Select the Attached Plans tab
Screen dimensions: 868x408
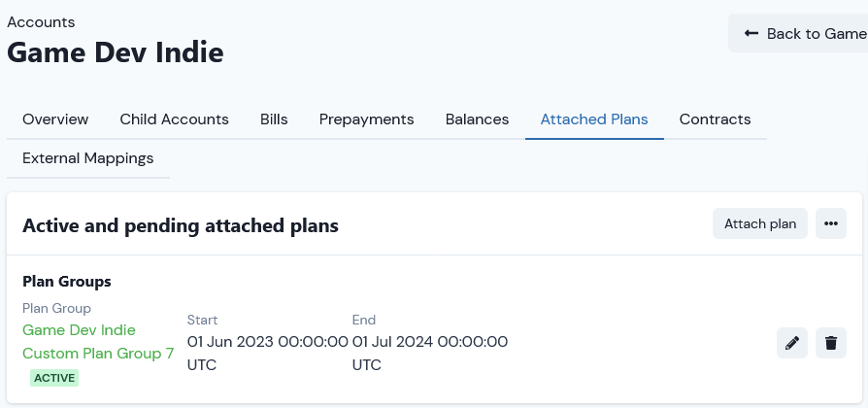pos(594,119)
